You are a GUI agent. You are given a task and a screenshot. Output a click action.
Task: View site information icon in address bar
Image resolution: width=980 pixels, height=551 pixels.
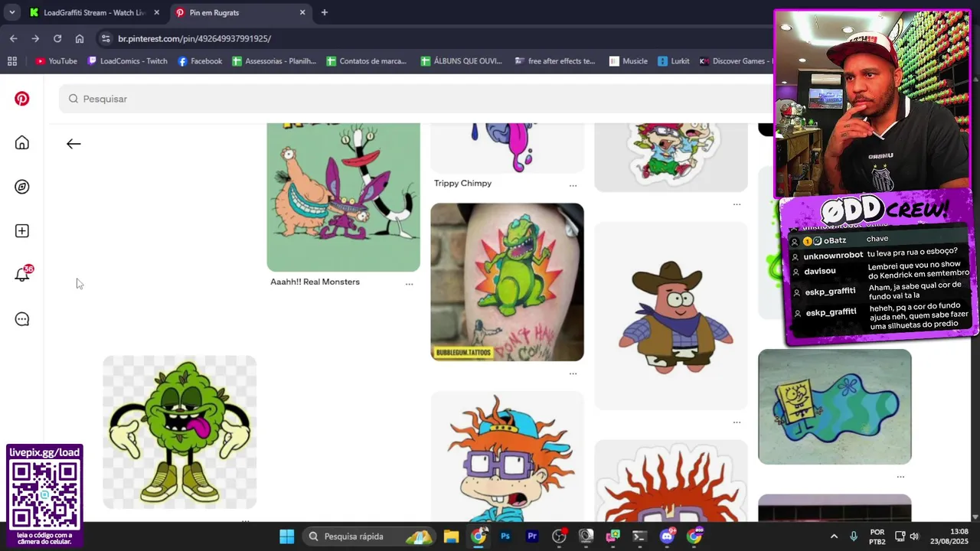click(x=106, y=38)
